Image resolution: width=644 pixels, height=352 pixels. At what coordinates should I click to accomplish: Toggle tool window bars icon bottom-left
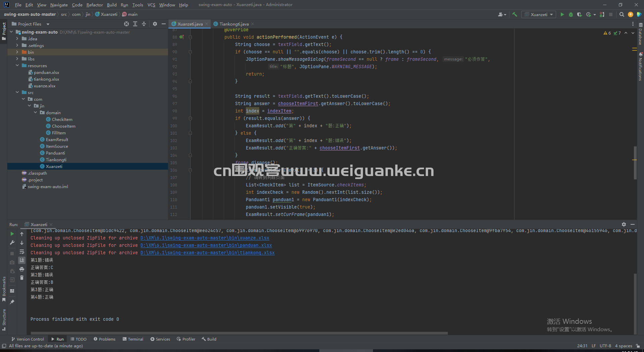(x=4, y=346)
